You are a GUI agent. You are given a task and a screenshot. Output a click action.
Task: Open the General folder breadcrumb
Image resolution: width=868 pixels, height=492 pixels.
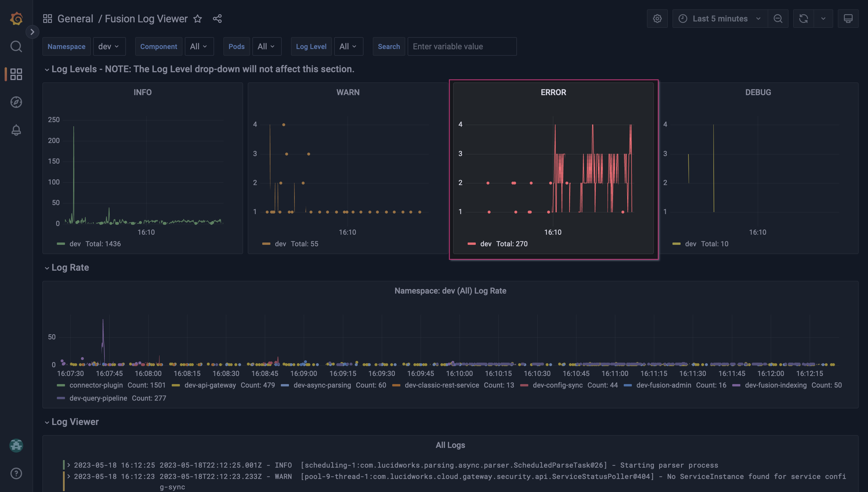tap(75, 19)
